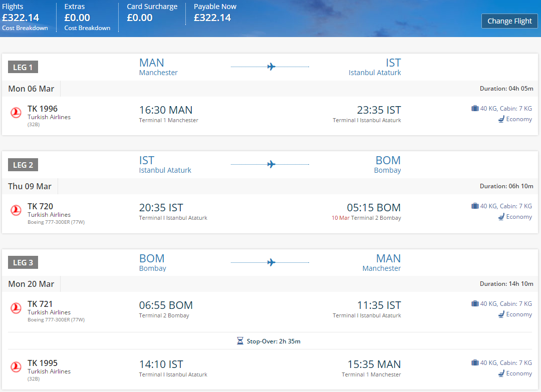Select the LEG 1 label
The image size is (541, 392).
(23, 67)
